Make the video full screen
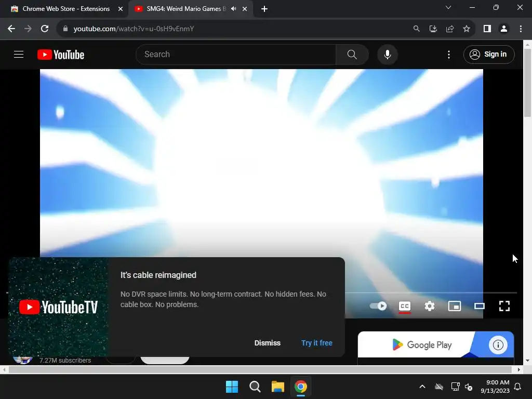This screenshot has width=532, height=399. click(504, 306)
